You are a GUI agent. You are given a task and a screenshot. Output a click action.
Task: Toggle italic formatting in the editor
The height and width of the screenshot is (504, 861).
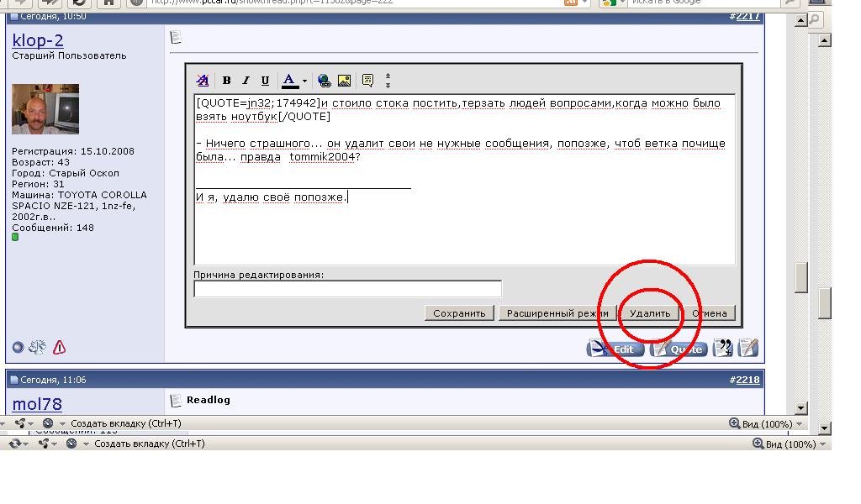point(246,81)
